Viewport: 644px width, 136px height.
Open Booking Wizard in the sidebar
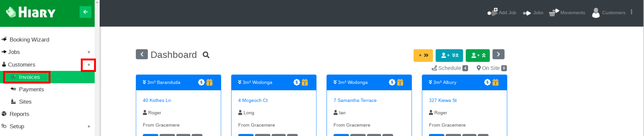point(29,40)
